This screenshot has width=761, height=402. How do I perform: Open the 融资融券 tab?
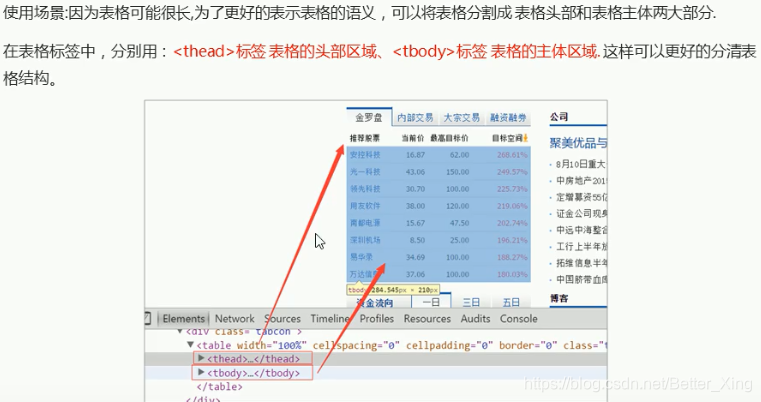508,118
